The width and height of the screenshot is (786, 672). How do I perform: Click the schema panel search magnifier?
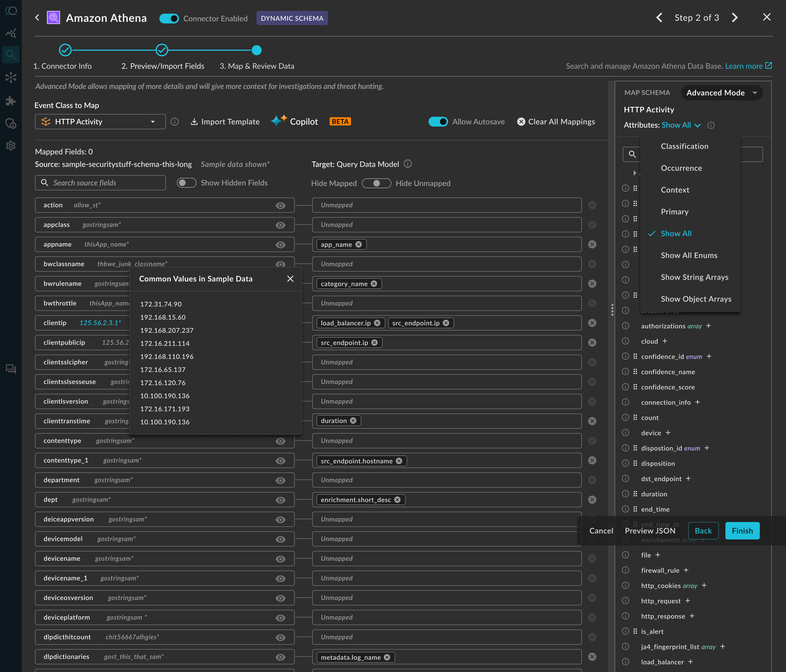click(x=632, y=154)
